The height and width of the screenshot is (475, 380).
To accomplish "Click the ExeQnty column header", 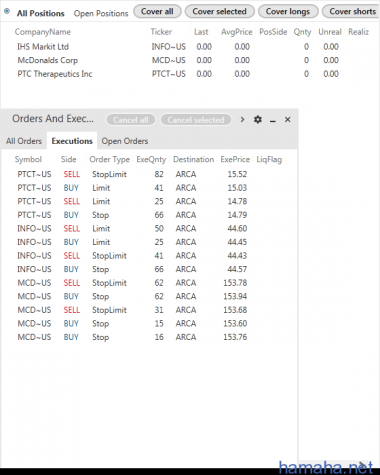I will 151,160.
